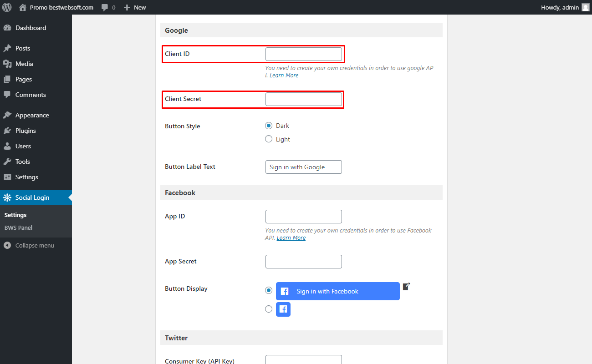Click the small Facebook icon preview button
The width and height of the screenshot is (592, 364).
283,309
